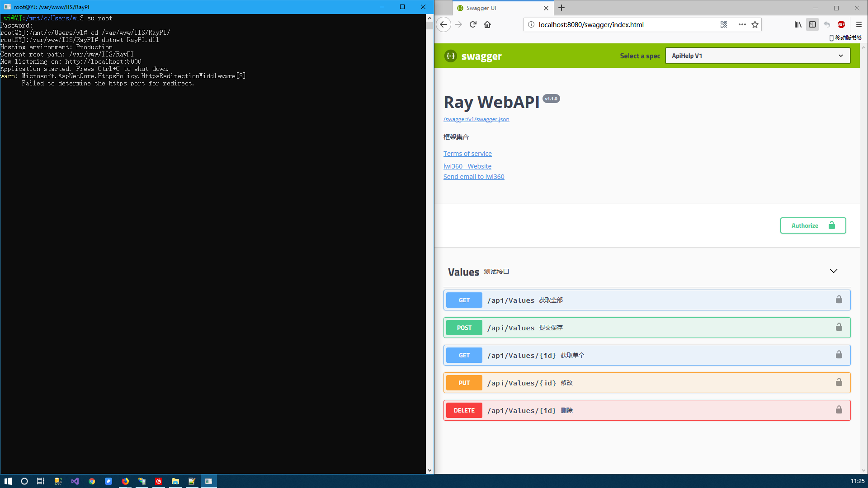
Task: Collapse the Values section chevron
Action: tap(834, 271)
